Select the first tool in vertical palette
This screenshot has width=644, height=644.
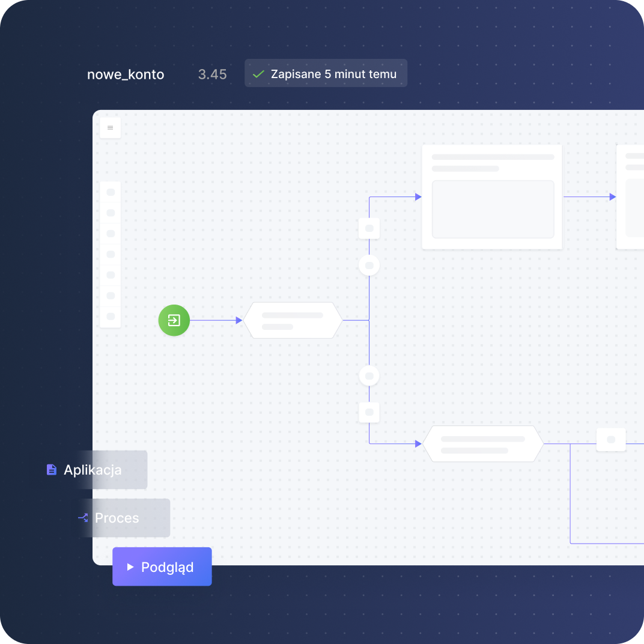coord(111,192)
